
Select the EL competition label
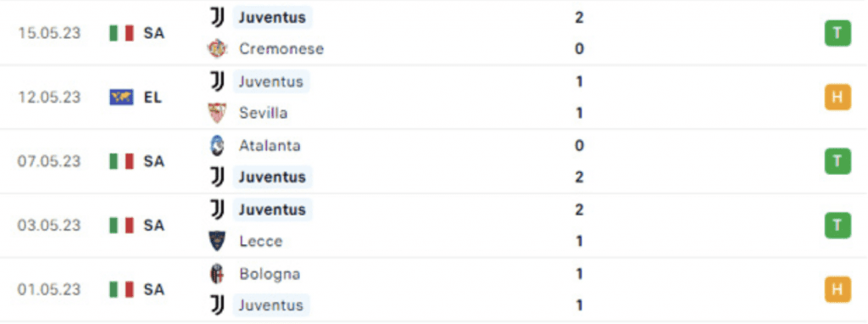tap(153, 98)
